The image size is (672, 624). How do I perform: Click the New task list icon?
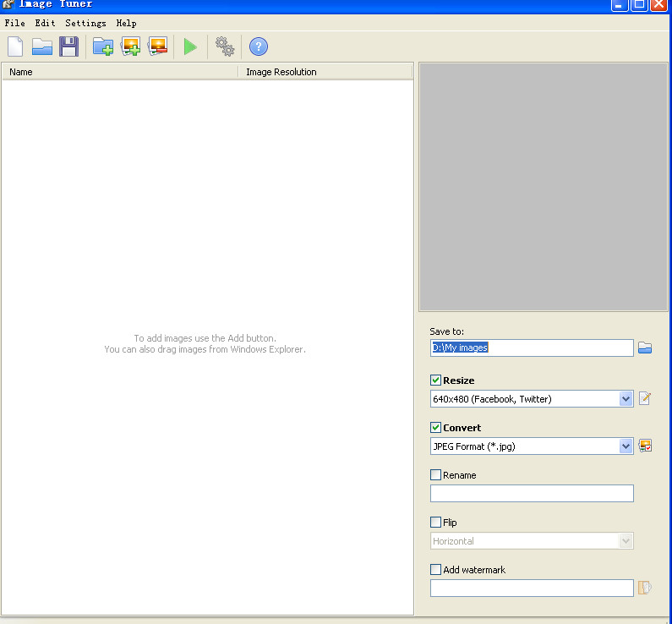pos(15,47)
